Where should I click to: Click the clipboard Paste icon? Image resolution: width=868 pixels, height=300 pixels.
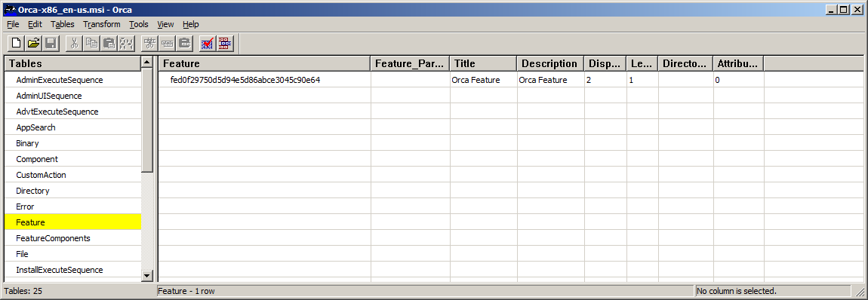(109, 44)
